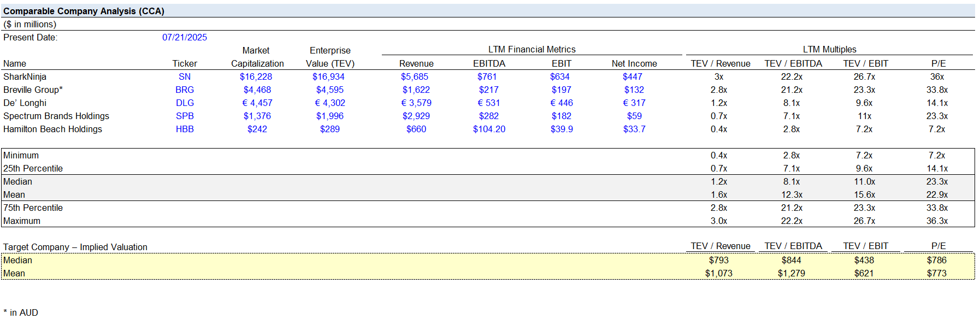Screen dimensions: 980x325
Task: Select SharkNinja P/E value 36x
Action: pyautogui.click(x=937, y=76)
